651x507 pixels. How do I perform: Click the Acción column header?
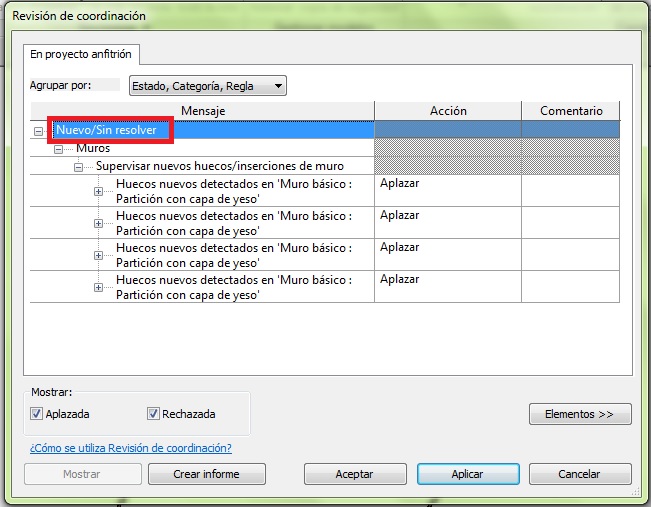pyautogui.click(x=448, y=111)
